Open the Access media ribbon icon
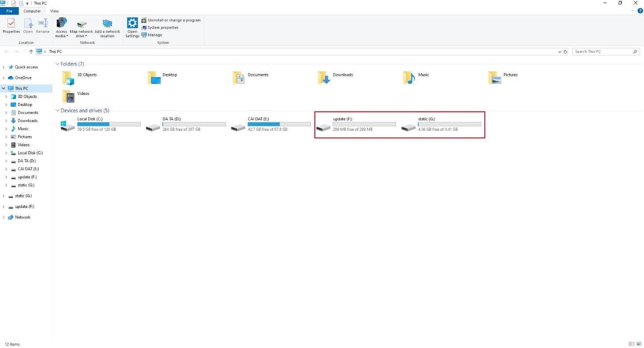The height and width of the screenshot is (348, 644). pyautogui.click(x=62, y=23)
